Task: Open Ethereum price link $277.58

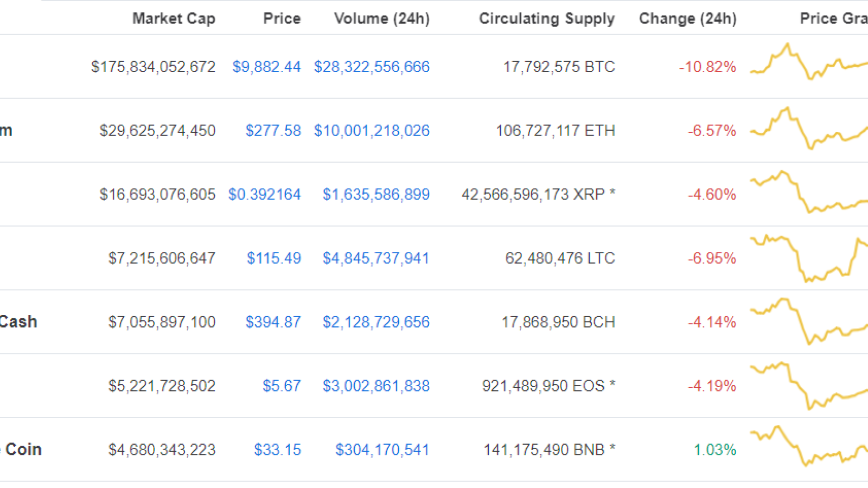Action: tap(273, 131)
